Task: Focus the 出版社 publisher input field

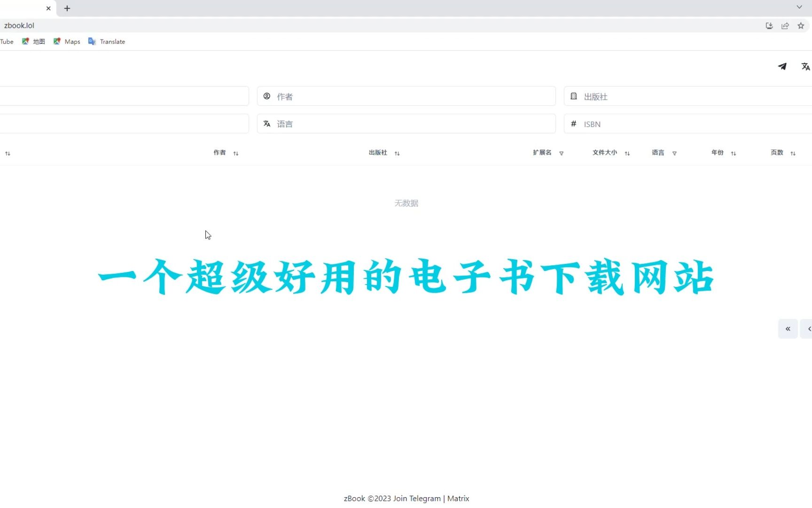Action: click(688, 96)
